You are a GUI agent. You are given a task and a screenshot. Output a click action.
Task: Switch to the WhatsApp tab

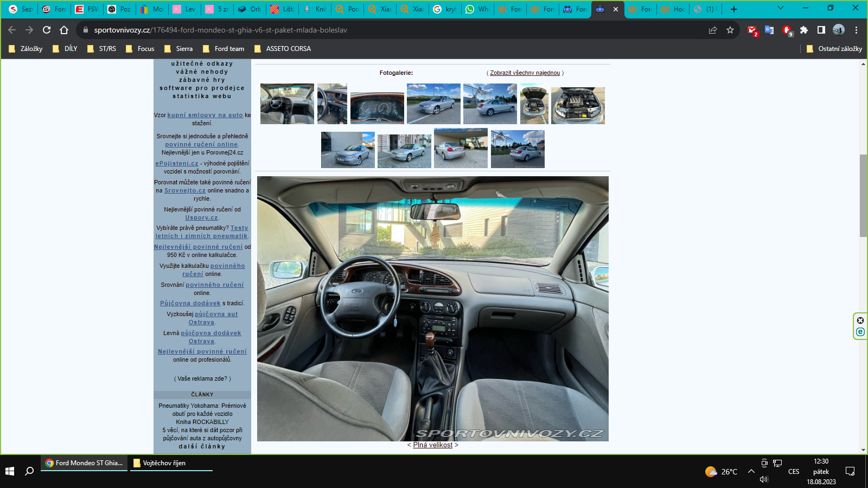pyautogui.click(x=477, y=9)
